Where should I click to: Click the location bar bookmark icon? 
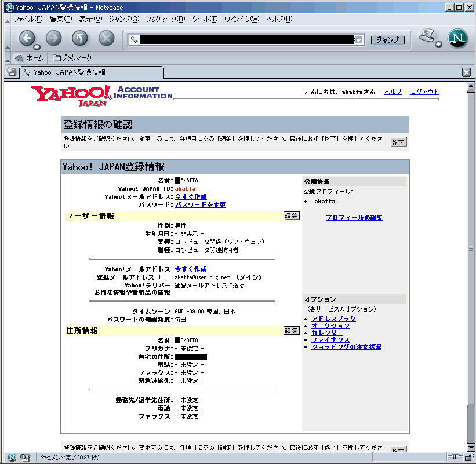pos(134,40)
